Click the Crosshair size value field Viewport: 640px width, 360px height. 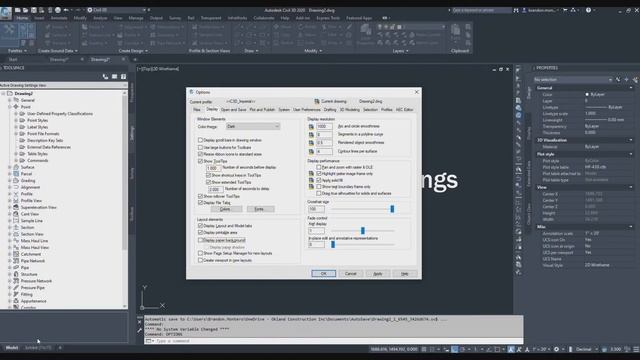(316, 209)
